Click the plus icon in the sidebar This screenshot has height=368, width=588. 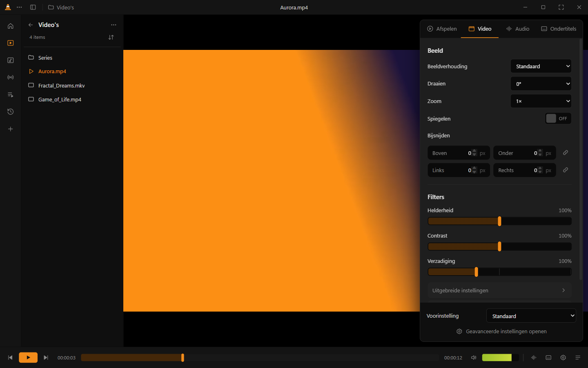coord(11,129)
